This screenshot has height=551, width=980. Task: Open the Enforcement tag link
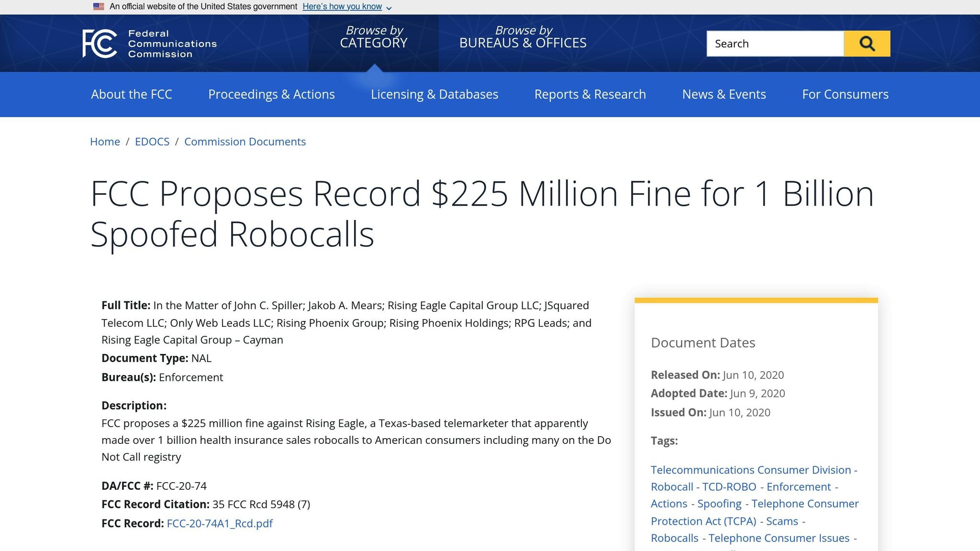(799, 486)
